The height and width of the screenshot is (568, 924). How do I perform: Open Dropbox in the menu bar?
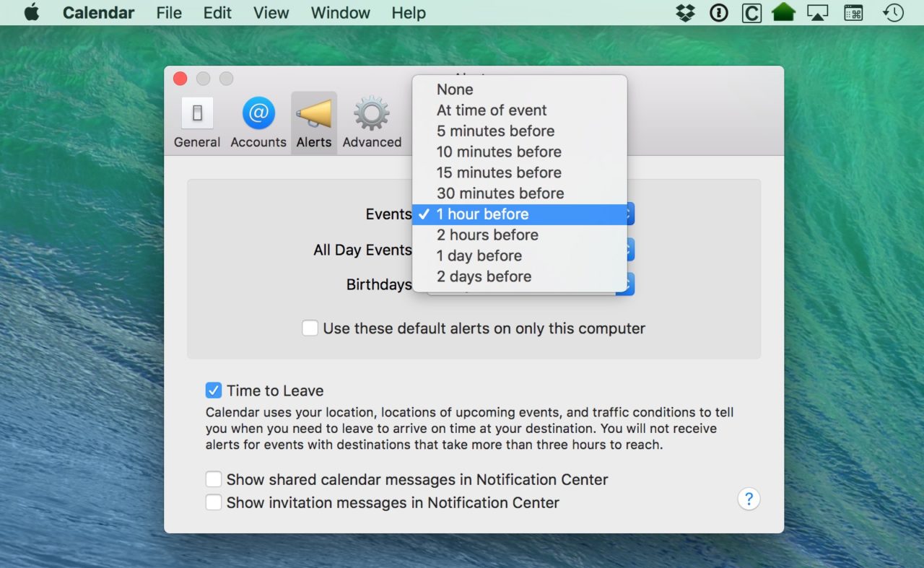pyautogui.click(x=685, y=13)
